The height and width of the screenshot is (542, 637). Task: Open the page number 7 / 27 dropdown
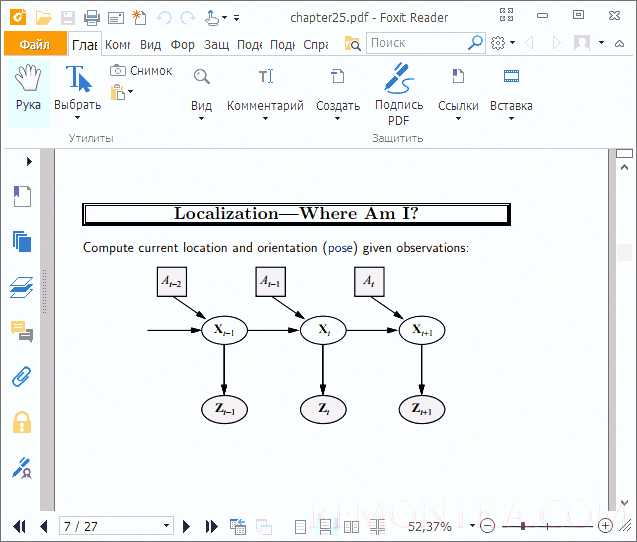pos(166,526)
